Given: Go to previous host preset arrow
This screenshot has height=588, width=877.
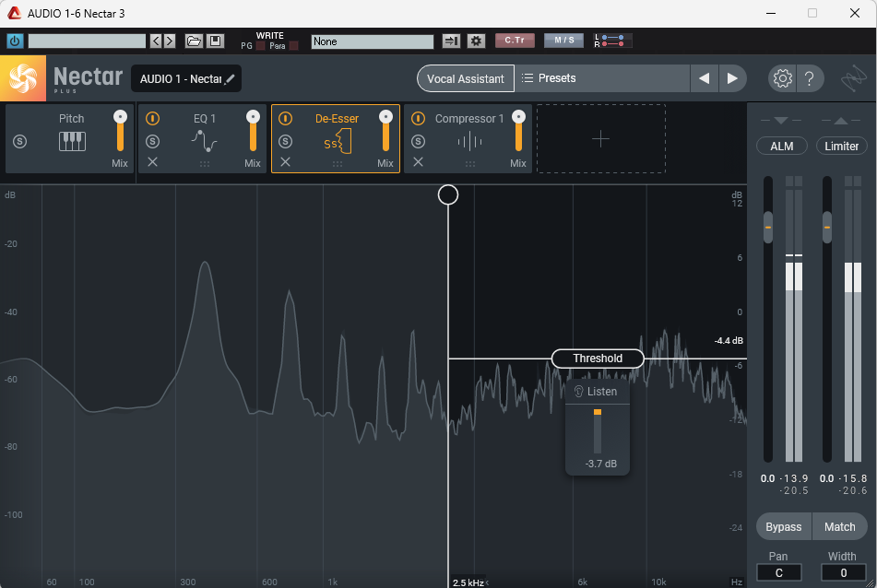Looking at the screenshot, I should tap(156, 41).
